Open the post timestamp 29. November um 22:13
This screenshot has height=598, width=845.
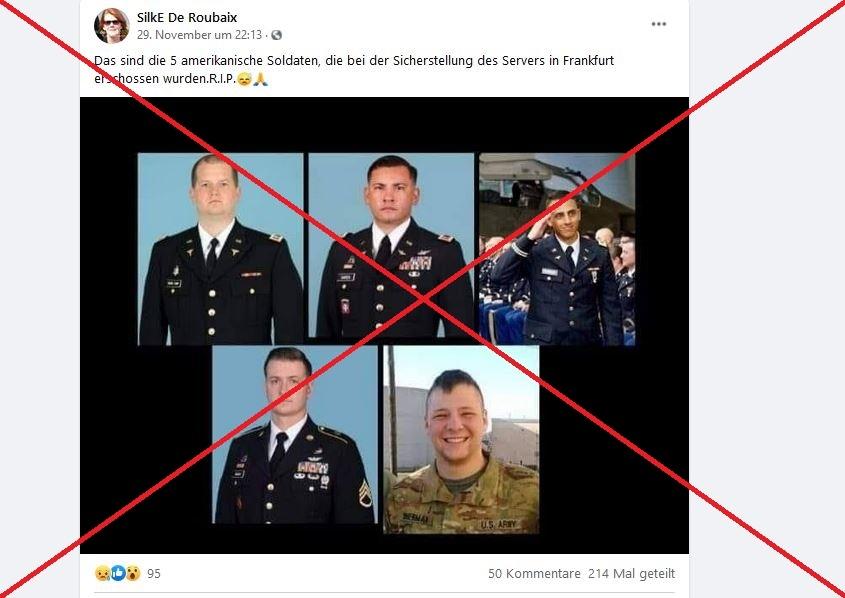[199, 35]
